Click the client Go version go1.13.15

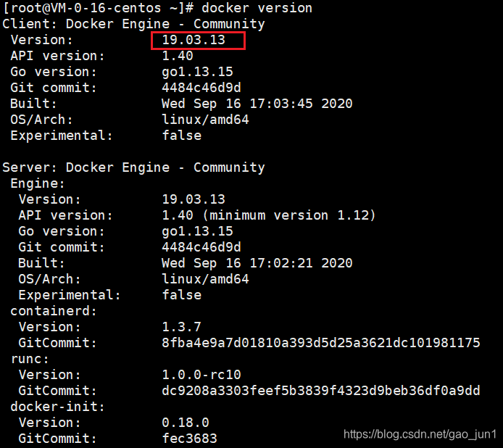(x=197, y=72)
